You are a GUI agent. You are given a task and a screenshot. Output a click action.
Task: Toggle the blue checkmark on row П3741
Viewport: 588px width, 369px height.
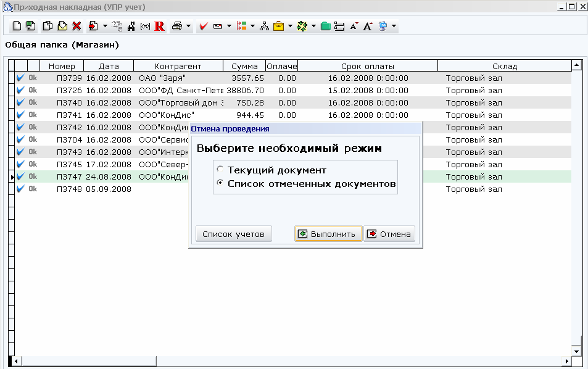[20, 115]
